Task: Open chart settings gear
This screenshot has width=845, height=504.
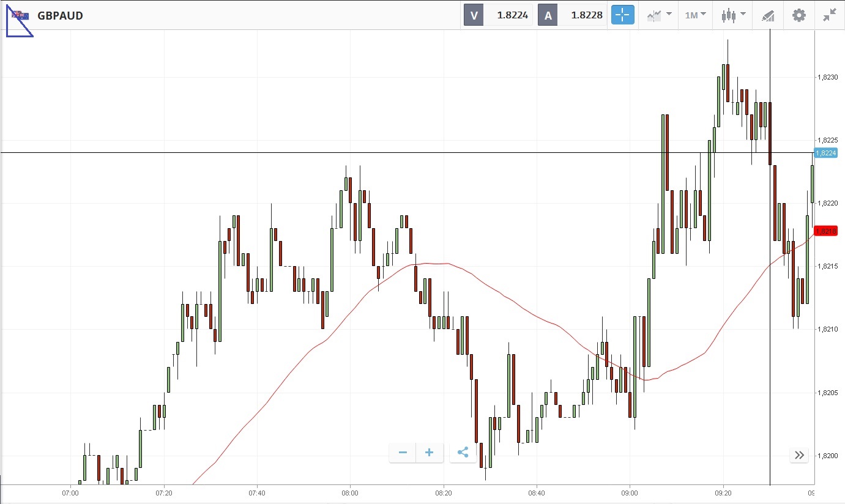Action: tap(798, 15)
